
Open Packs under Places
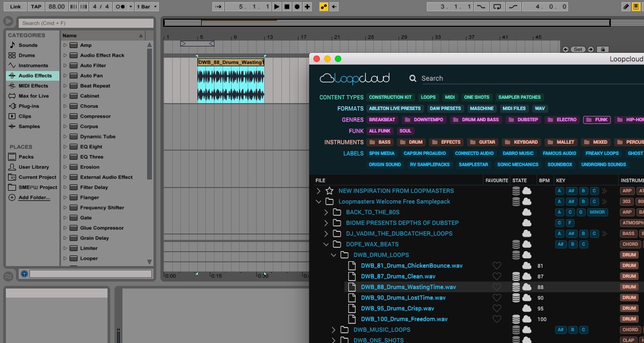tap(26, 157)
